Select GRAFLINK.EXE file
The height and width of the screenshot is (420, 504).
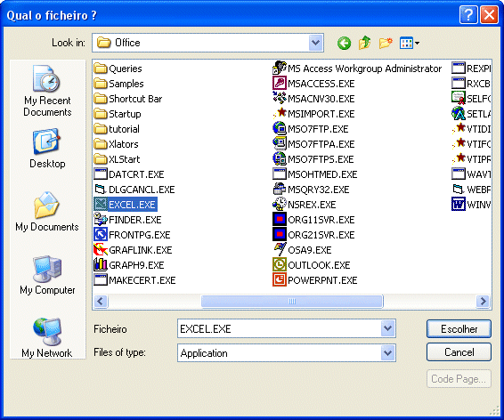click(x=133, y=250)
